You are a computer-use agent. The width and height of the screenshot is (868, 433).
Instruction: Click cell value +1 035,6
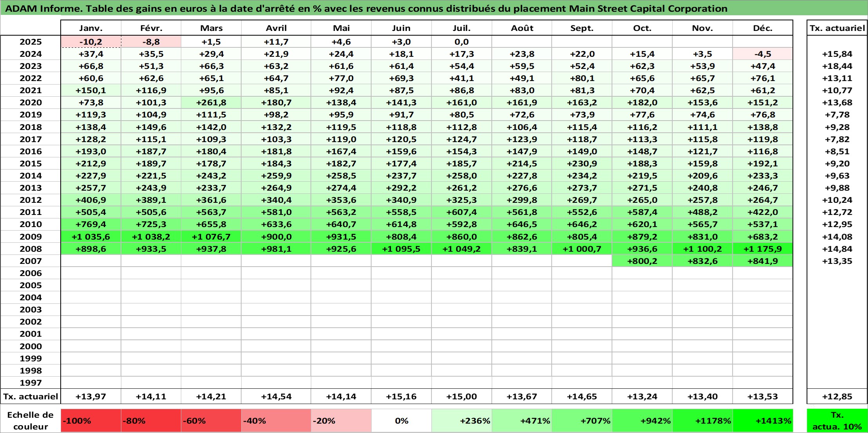pyautogui.click(x=91, y=237)
